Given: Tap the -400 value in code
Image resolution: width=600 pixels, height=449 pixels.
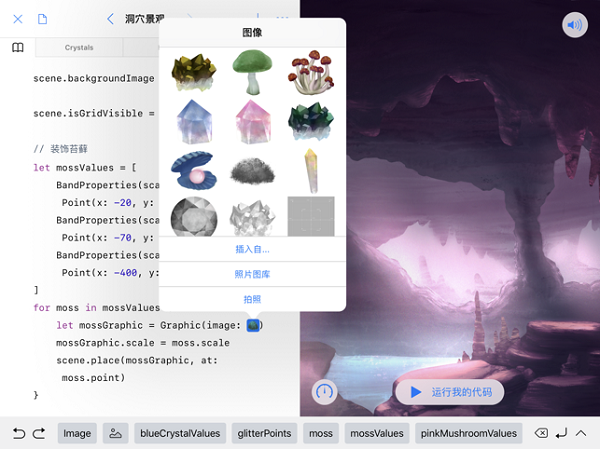Looking at the screenshot, I should click(126, 273).
